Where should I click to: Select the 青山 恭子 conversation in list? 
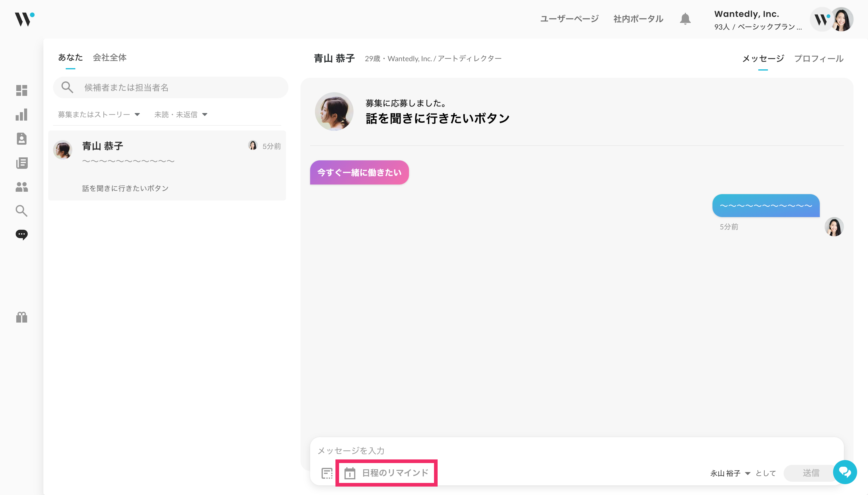tap(167, 166)
